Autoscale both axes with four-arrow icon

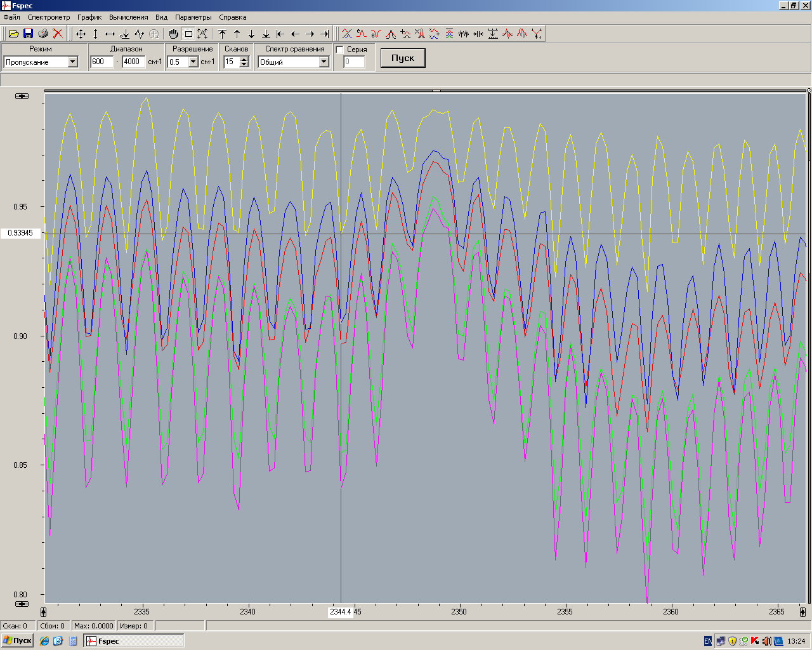81,34
